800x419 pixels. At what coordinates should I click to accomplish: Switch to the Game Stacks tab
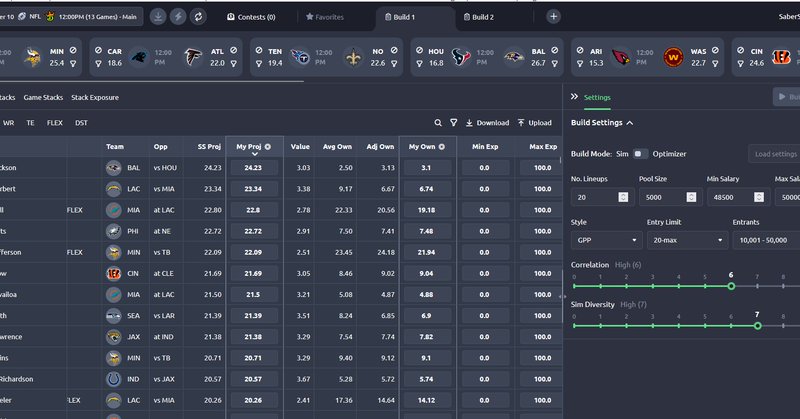coord(43,97)
